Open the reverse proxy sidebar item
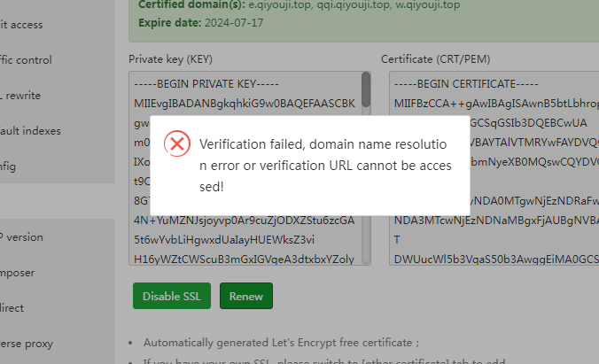The image size is (599, 364). tap(27, 344)
